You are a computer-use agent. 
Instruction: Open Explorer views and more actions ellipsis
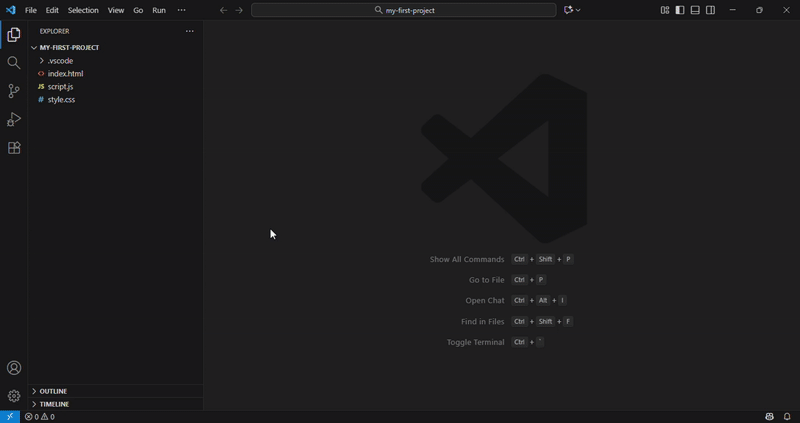pyautogui.click(x=190, y=31)
